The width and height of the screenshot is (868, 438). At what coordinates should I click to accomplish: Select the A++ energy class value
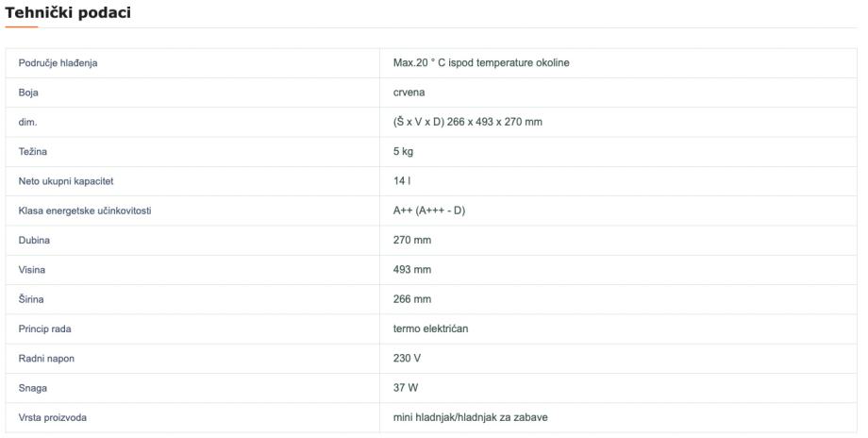pos(428,211)
